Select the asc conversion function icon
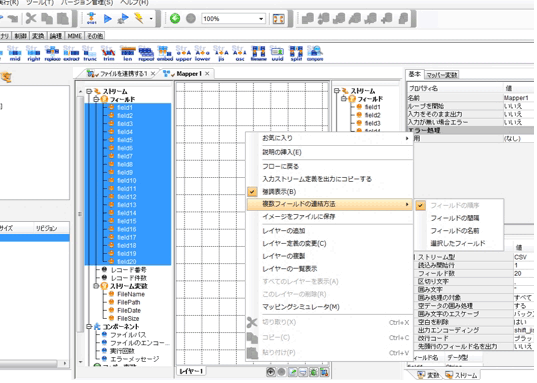 (240, 53)
